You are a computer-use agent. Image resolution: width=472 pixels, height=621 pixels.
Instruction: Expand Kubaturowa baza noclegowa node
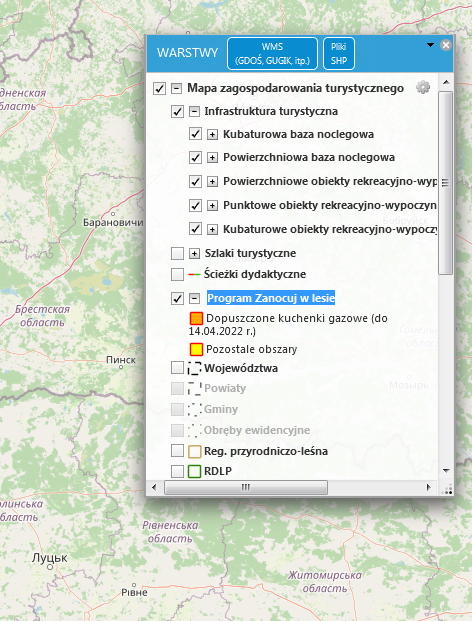pyautogui.click(x=212, y=135)
